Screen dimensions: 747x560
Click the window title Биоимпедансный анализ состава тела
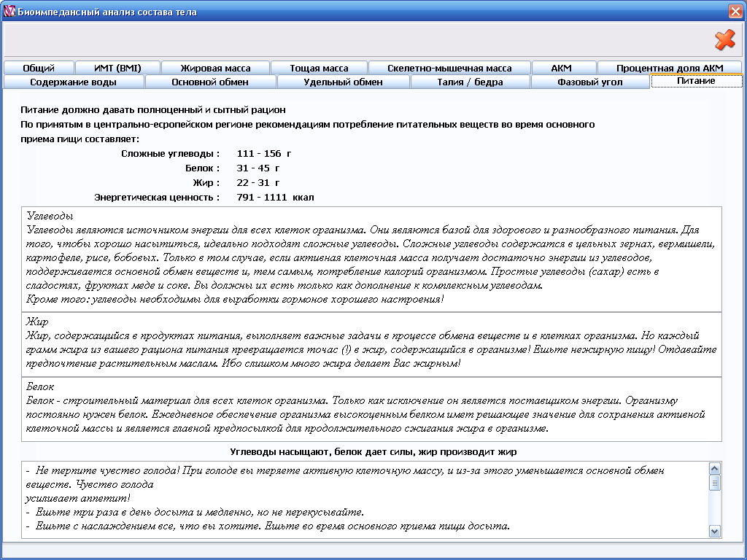(x=107, y=12)
